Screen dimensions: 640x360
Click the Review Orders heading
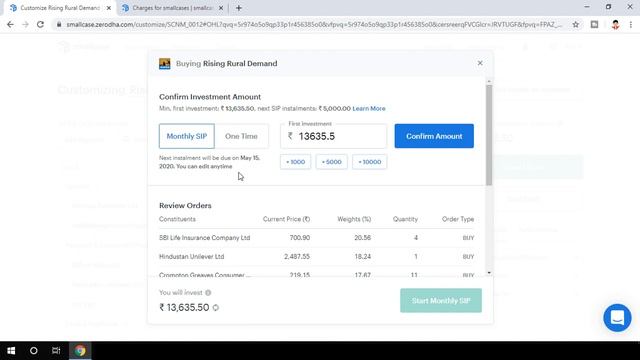click(x=185, y=205)
